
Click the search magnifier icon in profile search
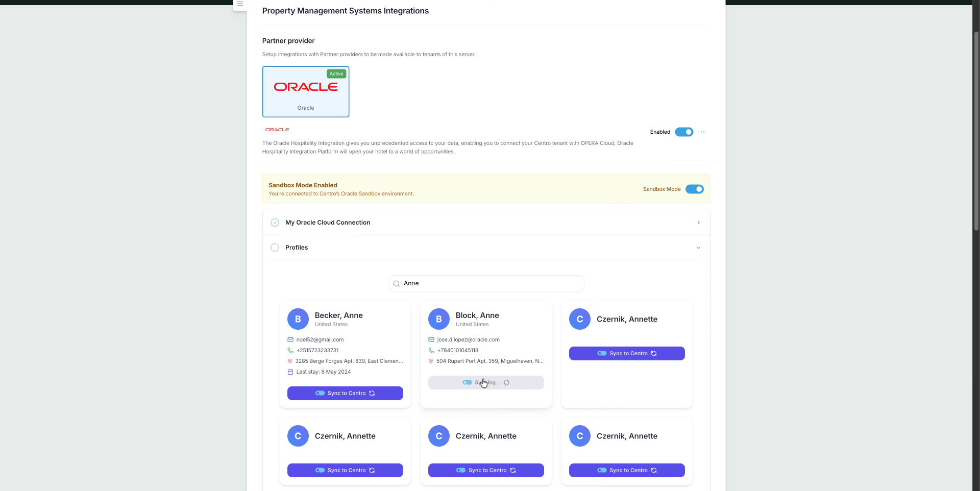click(397, 284)
